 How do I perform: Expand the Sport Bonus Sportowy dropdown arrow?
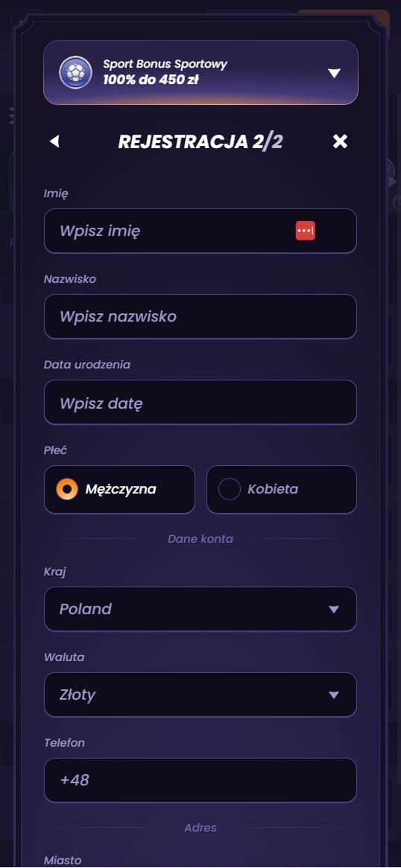(334, 73)
